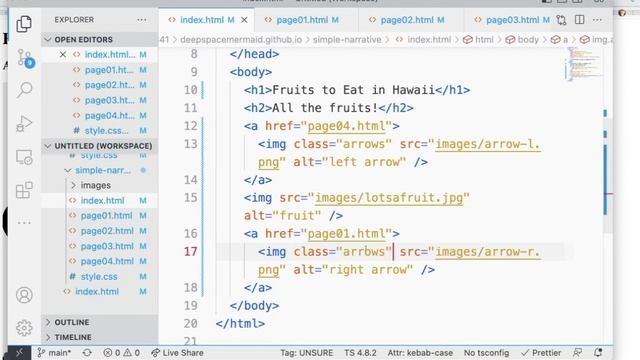Open remote window indicator in status bar
640x360 pixels.
click(19, 353)
